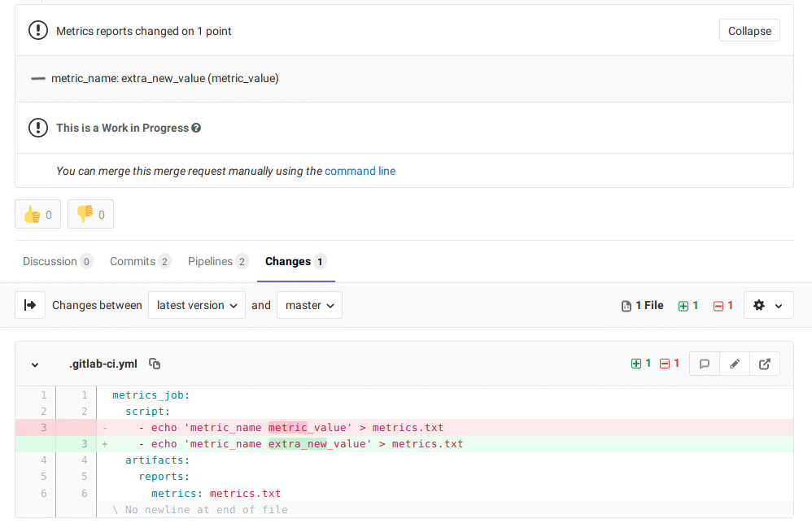Open the command line merge instructions link
Viewport: 812px width, 523px height.
click(360, 171)
